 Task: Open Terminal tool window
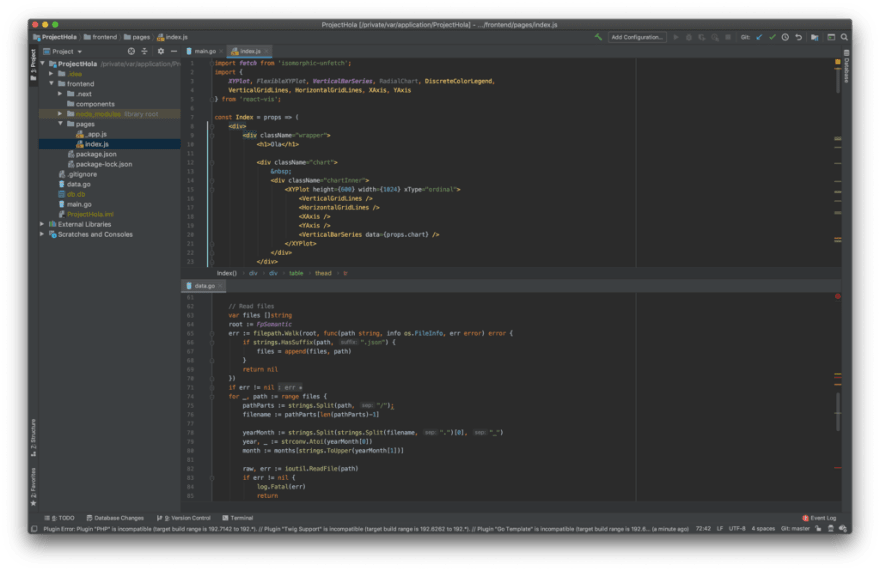click(x=237, y=518)
